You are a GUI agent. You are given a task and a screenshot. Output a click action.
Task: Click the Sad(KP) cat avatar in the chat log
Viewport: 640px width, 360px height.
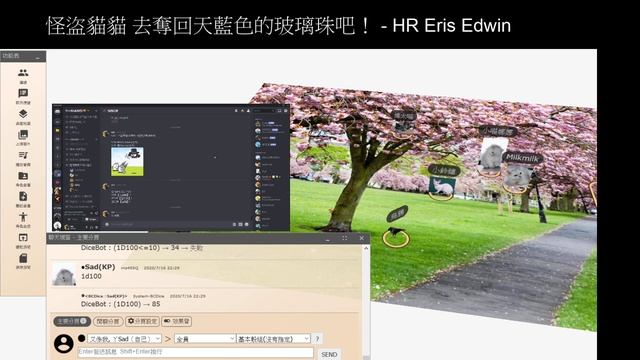(64, 274)
